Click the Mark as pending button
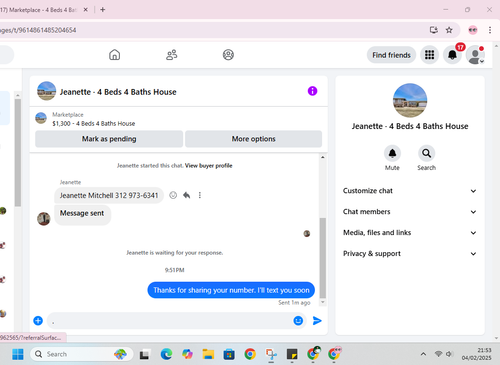500x365 pixels. [109, 139]
